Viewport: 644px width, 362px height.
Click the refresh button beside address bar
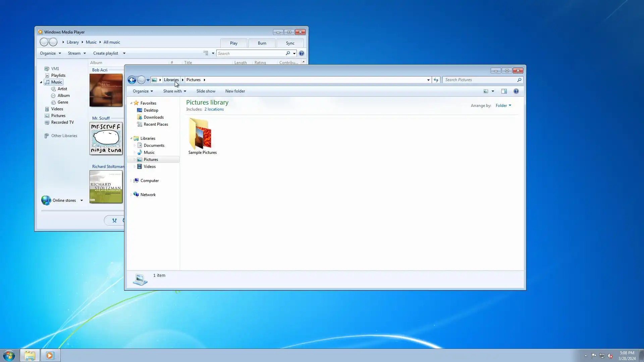[x=436, y=80]
